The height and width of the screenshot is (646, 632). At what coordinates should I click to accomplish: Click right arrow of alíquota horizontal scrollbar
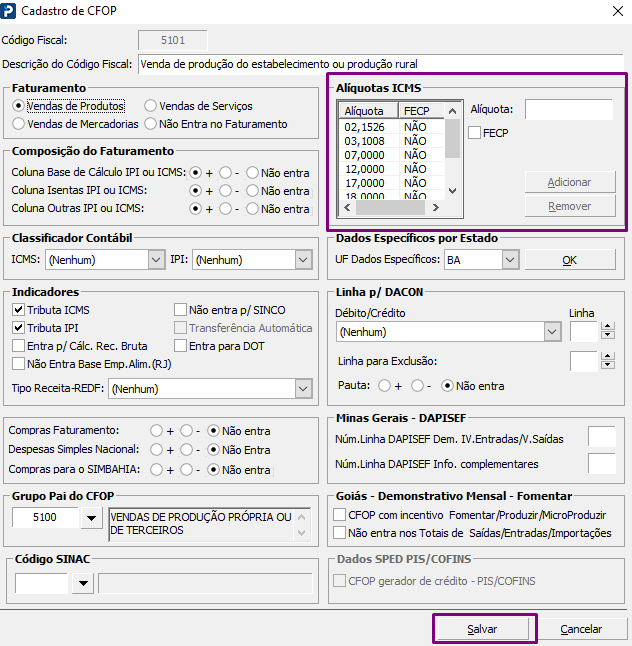click(x=436, y=208)
